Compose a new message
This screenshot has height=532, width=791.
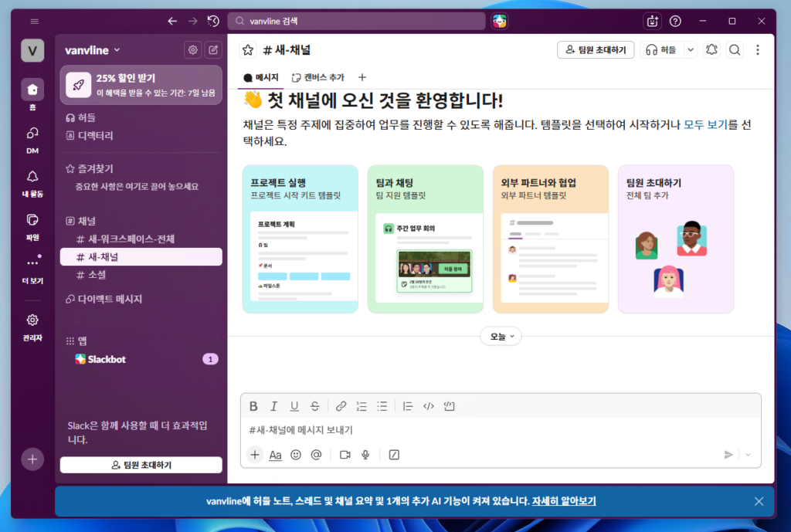click(x=213, y=50)
